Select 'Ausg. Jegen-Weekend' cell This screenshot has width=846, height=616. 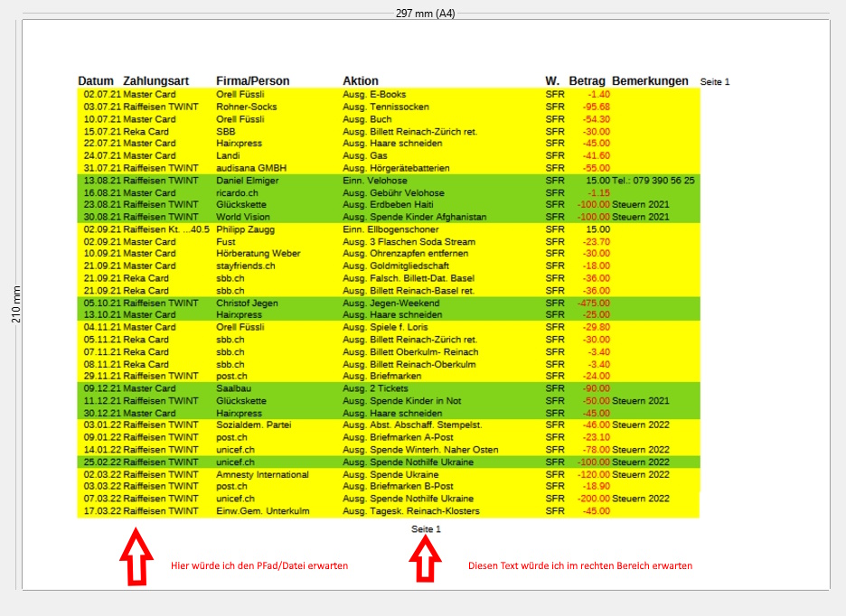coord(391,303)
